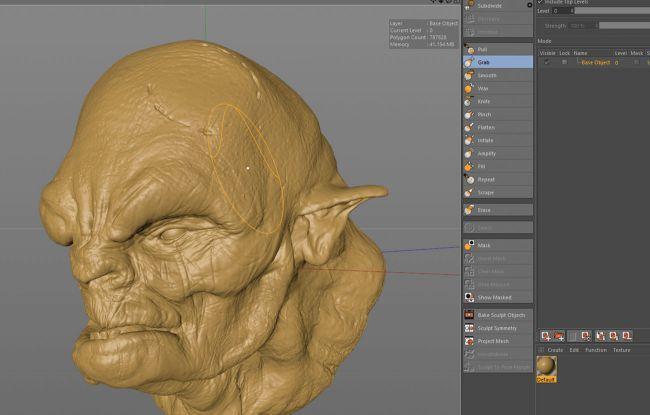
Task: Run the Project Mesh command
Action: click(x=497, y=341)
